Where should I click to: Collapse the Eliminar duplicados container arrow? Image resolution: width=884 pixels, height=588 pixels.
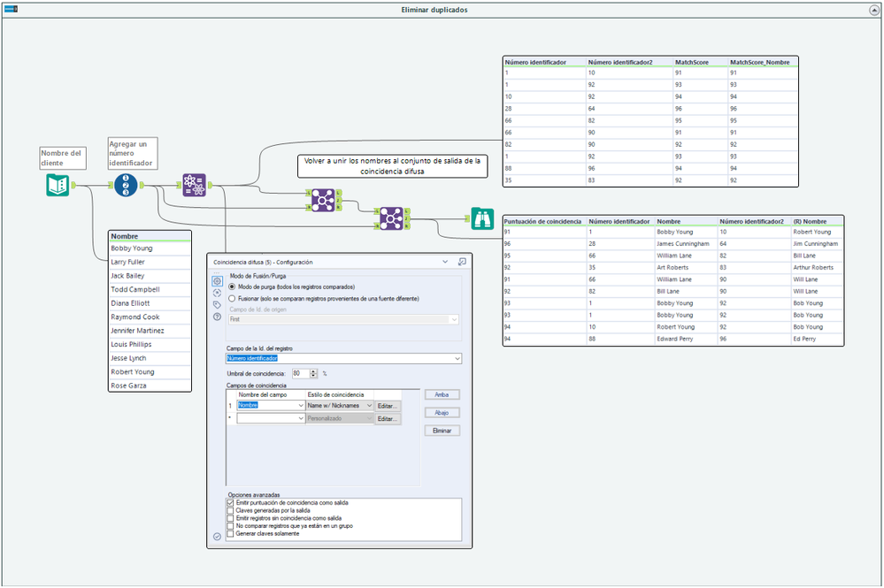(x=874, y=10)
